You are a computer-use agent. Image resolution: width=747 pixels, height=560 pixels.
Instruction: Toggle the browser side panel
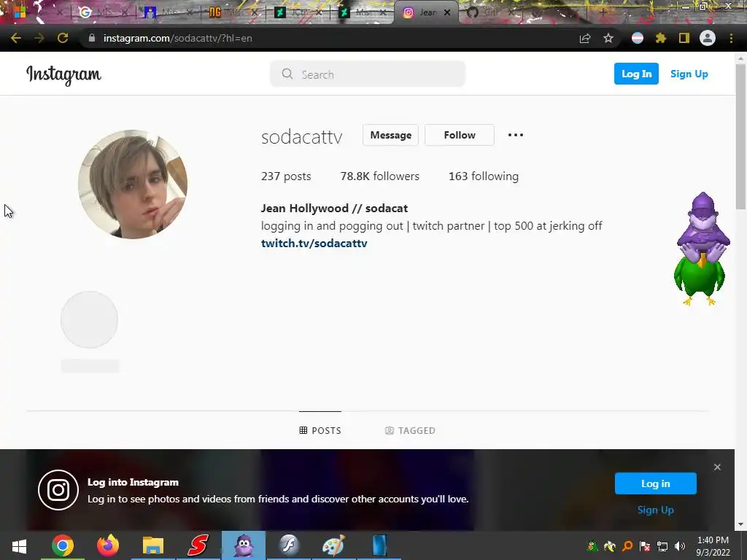pos(684,38)
